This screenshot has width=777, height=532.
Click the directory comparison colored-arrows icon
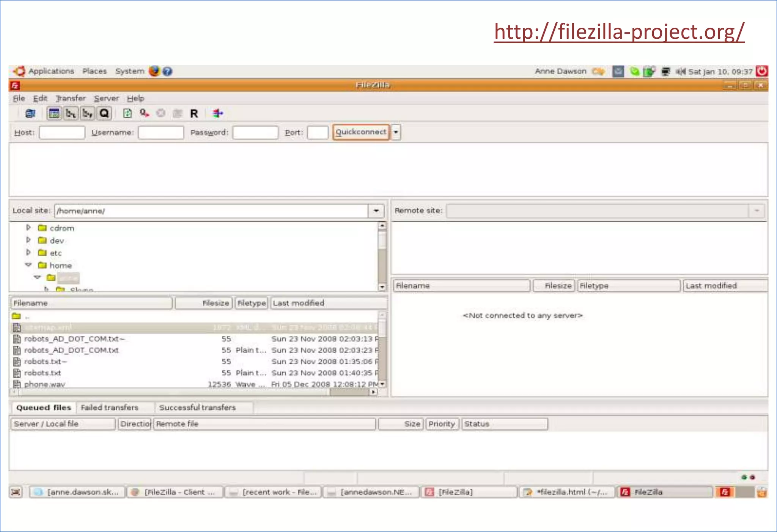pyautogui.click(x=218, y=113)
